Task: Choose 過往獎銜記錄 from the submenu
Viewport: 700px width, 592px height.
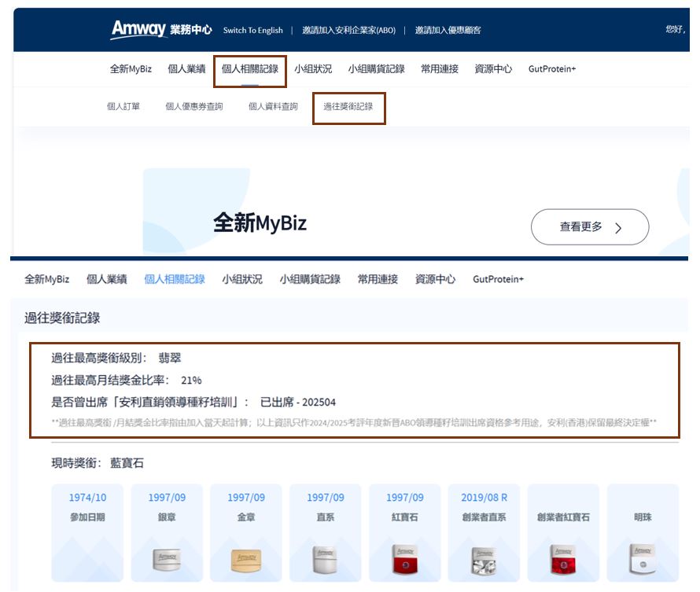Action: pyautogui.click(x=348, y=107)
